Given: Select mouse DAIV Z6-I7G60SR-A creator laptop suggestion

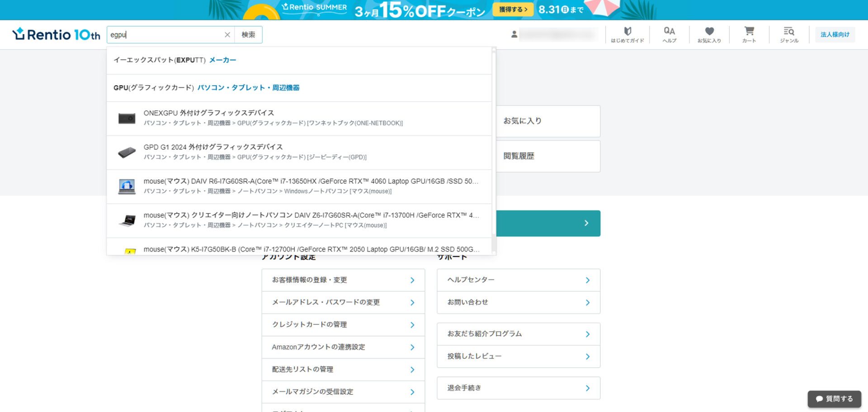Looking at the screenshot, I should point(299,220).
